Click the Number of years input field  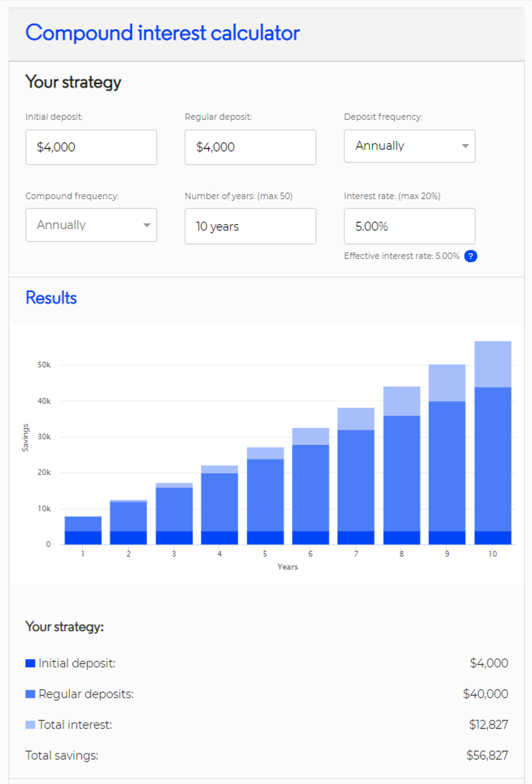(250, 226)
